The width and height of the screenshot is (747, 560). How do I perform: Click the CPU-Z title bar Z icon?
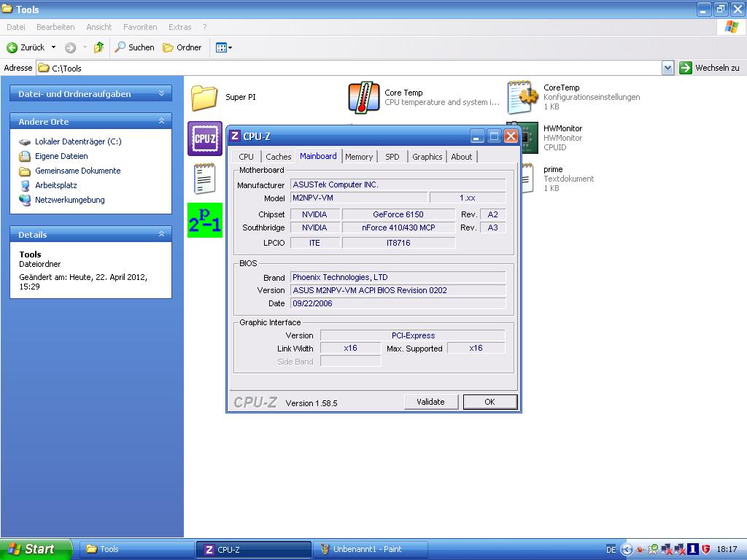(x=235, y=136)
